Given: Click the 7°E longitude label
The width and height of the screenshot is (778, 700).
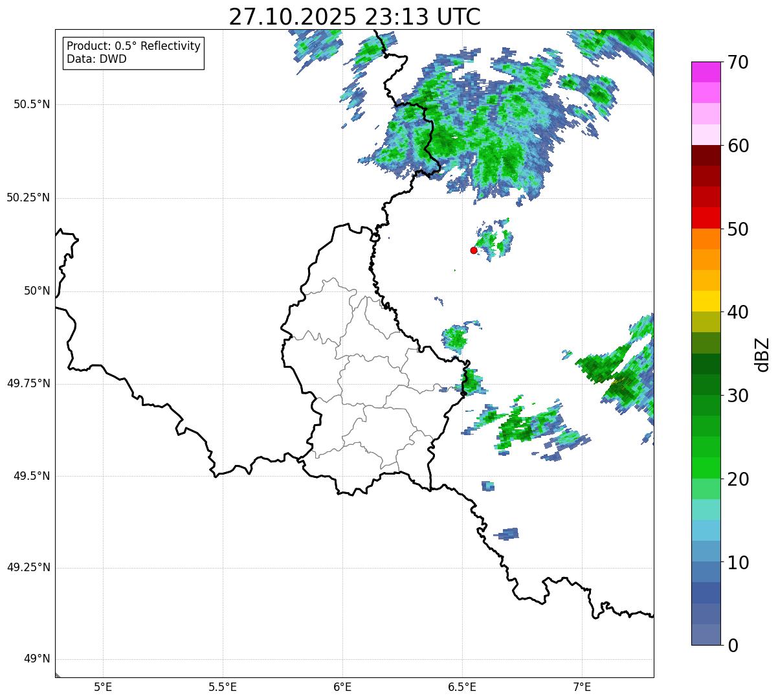Looking at the screenshot, I should point(582,686).
